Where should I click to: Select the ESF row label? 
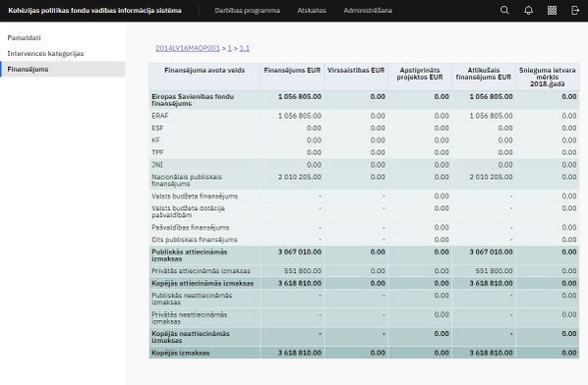[157, 128]
